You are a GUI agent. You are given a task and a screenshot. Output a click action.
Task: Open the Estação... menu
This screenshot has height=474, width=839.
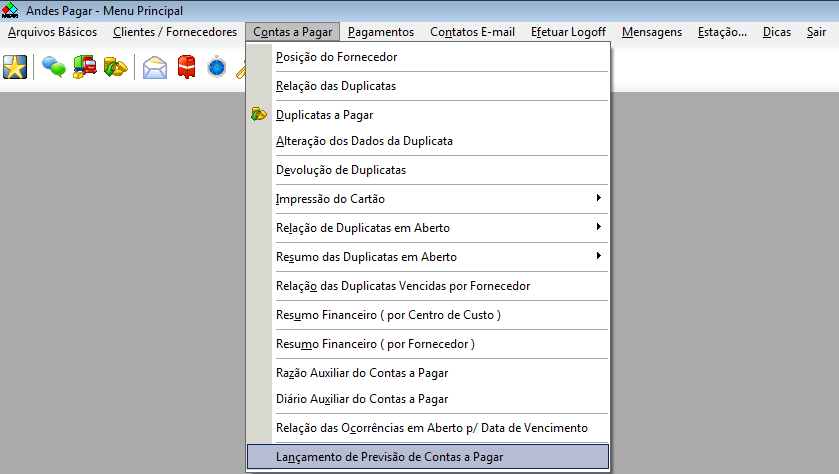pos(722,32)
